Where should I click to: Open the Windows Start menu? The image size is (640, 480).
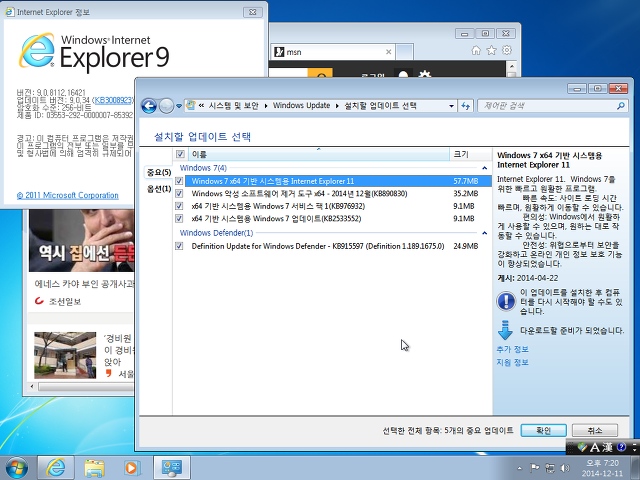17,468
